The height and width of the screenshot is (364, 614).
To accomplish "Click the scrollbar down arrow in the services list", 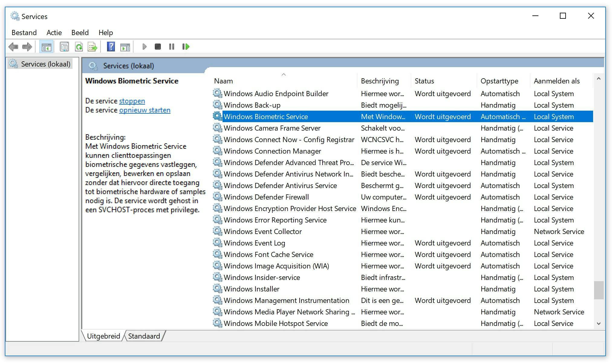I will [599, 323].
